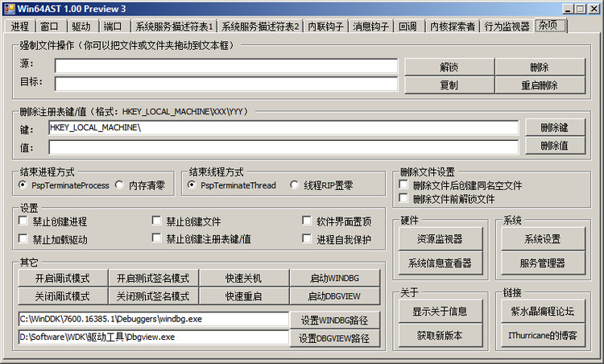
Task: Focus the registry 键 input with HKEY_LOCAL_MACHINE
Action: click(x=283, y=128)
